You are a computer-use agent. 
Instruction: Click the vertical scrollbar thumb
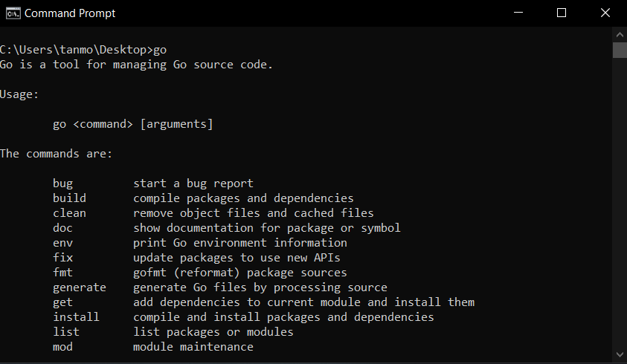click(x=620, y=51)
